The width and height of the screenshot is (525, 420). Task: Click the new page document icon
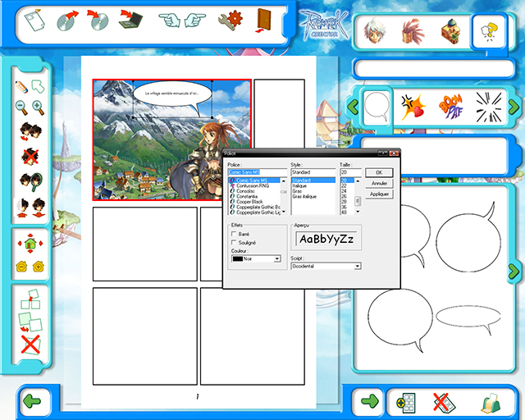pyautogui.click(x=34, y=21)
